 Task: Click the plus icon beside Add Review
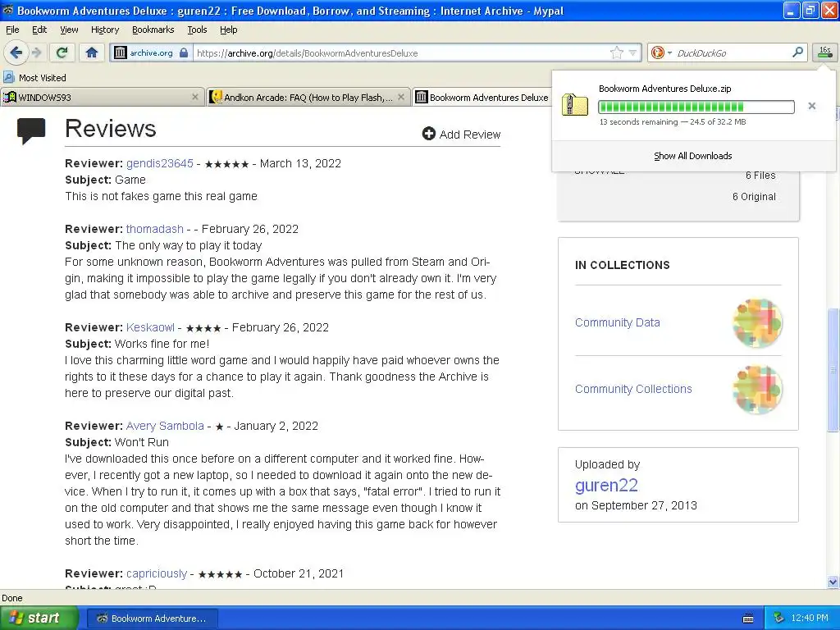coord(428,134)
